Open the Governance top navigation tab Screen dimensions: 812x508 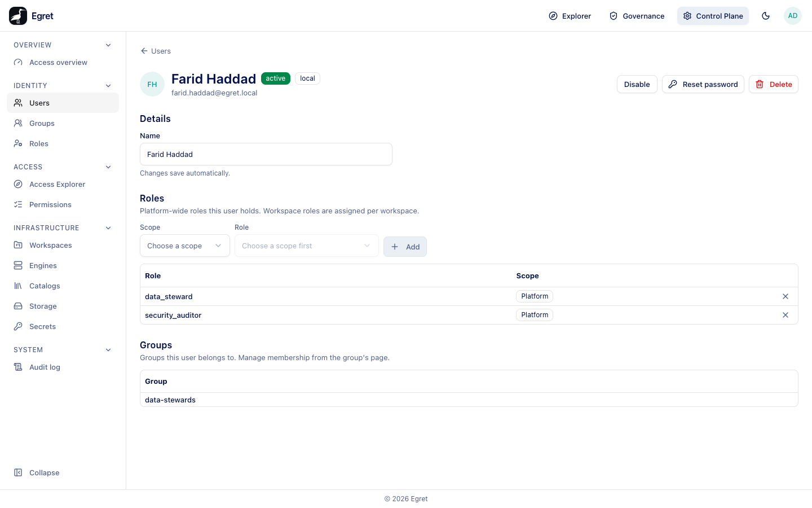coord(637,16)
